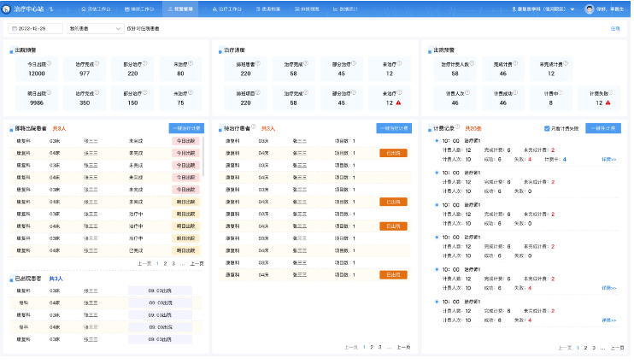Click help icon beside 计费中
This screenshot has height=364, width=634.
click(561, 92)
